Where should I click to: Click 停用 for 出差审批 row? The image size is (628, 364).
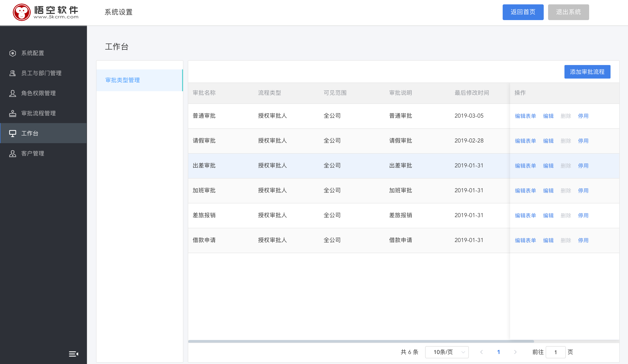[583, 166]
